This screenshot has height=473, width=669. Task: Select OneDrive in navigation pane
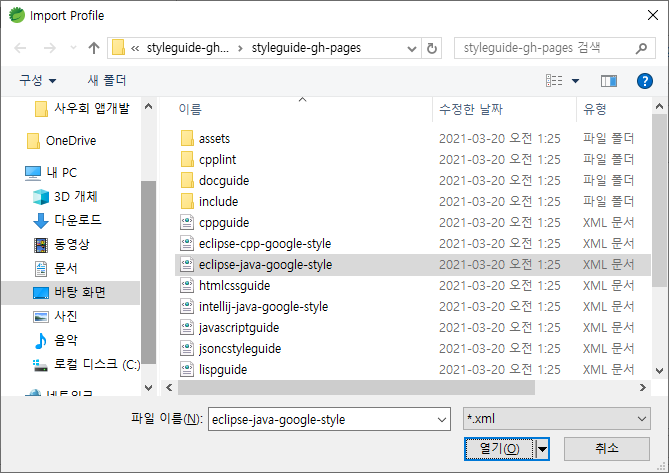tap(62, 141)
